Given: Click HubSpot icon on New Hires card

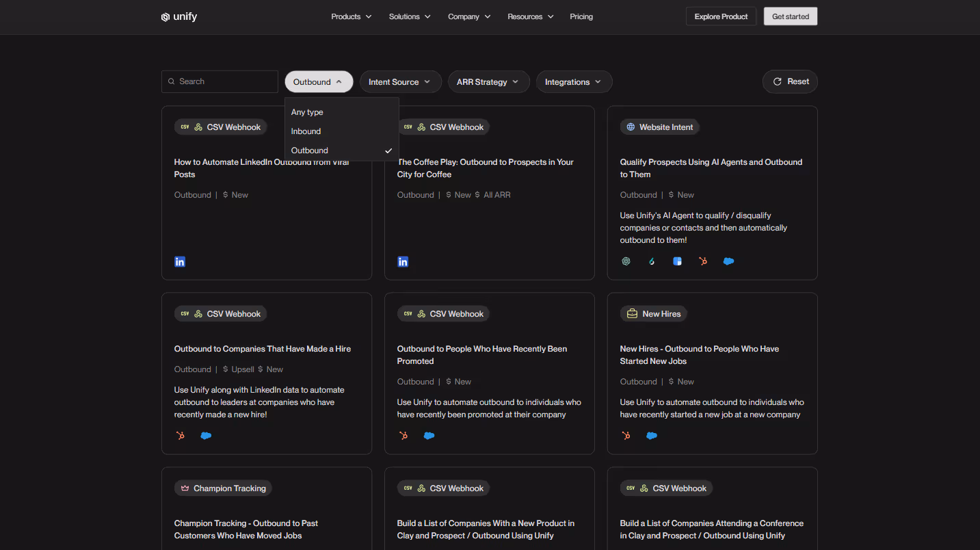Looking at the screenshot, I should point(626,435).
